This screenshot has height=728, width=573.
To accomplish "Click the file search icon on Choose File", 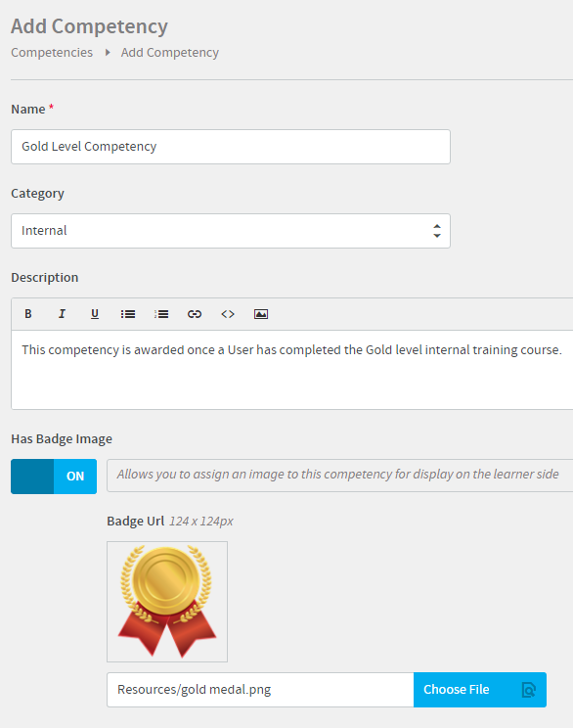I will tap(528, 690).
